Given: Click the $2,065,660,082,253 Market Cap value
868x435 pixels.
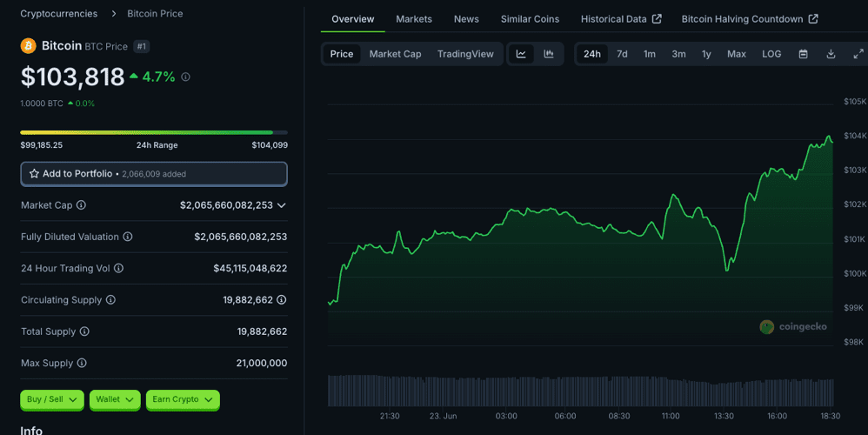Looking at the screenshot, I should coord(226,205).
